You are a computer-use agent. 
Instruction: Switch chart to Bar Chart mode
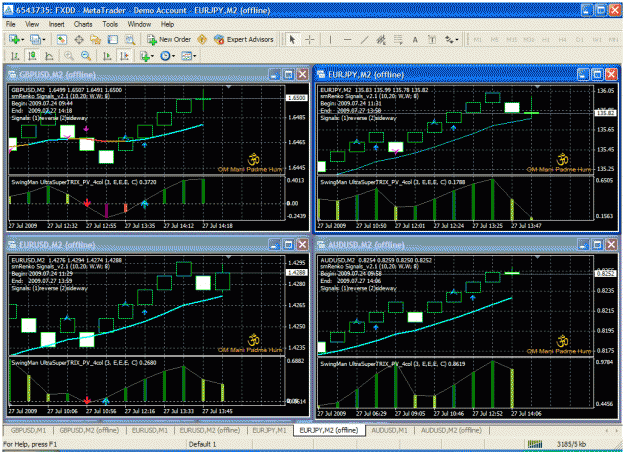[x=15, y=56]
